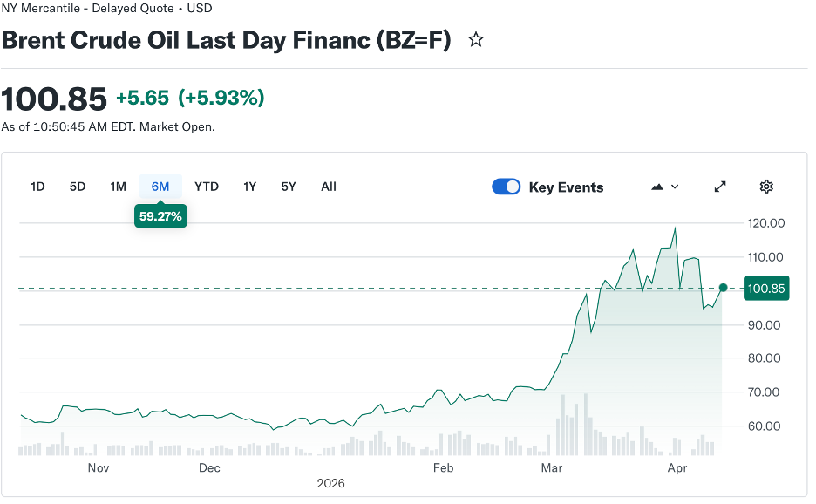Click the green current price dot marker

723,288
